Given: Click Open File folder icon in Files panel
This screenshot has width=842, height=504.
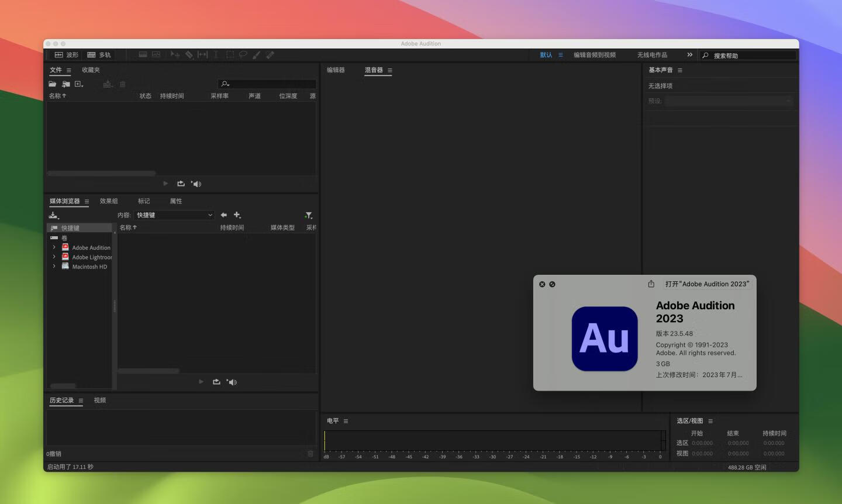Looking at the screenshot, I should (53, 84).
